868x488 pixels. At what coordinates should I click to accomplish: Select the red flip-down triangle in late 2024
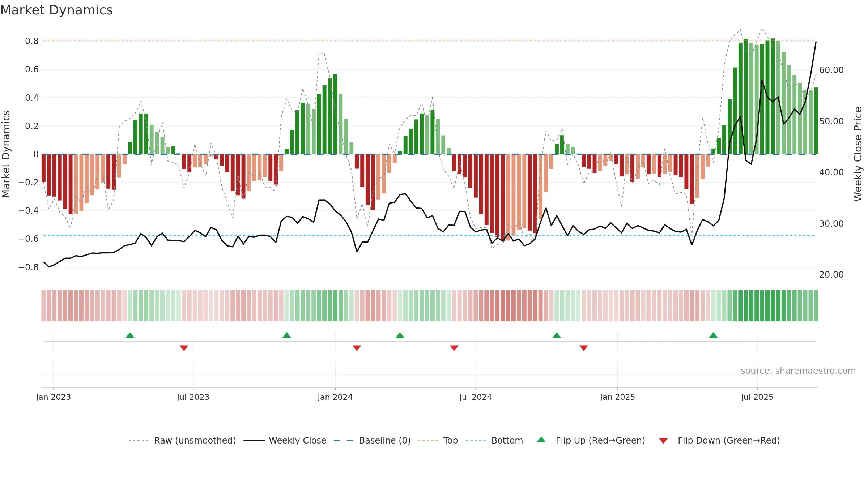(x=584, y=348)
